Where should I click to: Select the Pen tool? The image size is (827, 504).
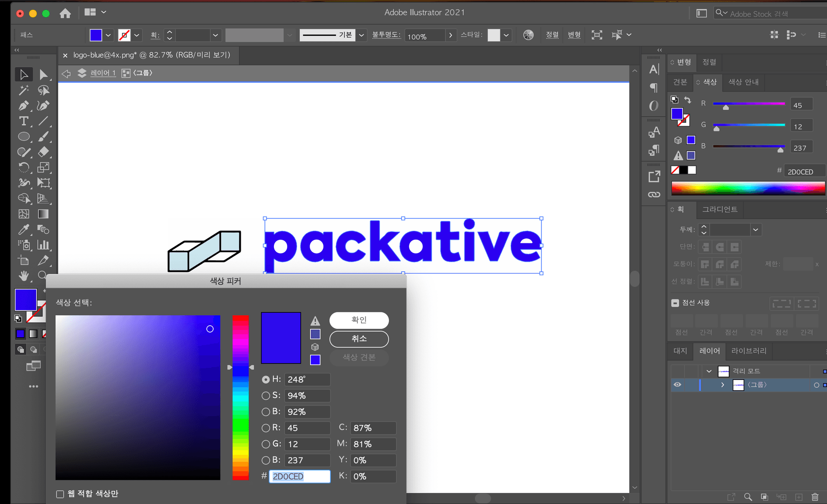point(24,106)
